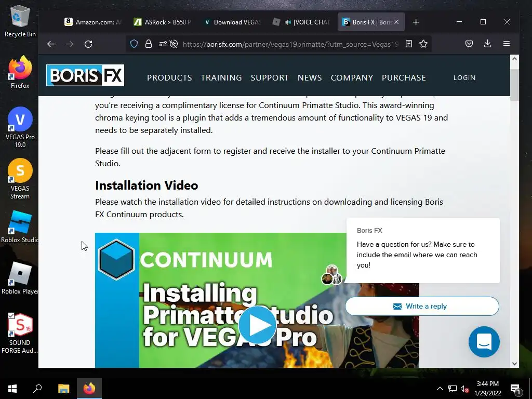
Task: Click Write a reply in chat popup
Action: 422,306
